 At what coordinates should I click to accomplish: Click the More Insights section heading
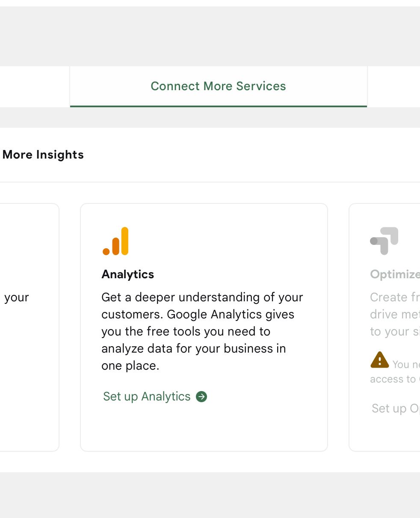pos(43,155)
